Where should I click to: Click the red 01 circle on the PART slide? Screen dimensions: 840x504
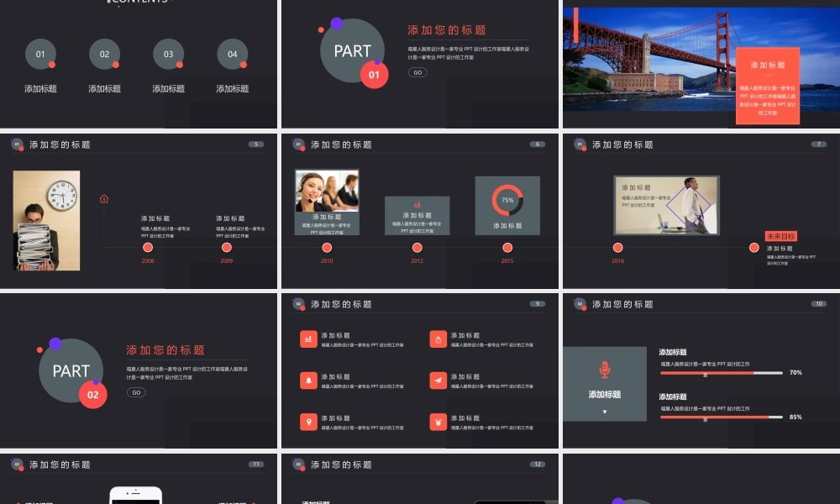point(374,75)
